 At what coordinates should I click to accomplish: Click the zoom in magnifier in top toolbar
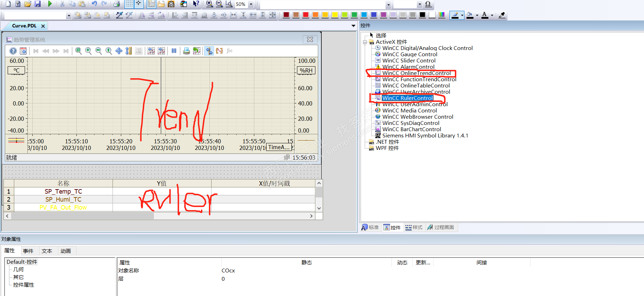(x=209, y=4)
